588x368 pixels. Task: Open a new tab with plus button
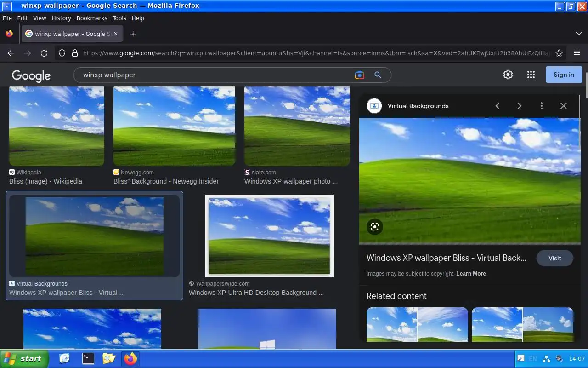coord(133,34)
